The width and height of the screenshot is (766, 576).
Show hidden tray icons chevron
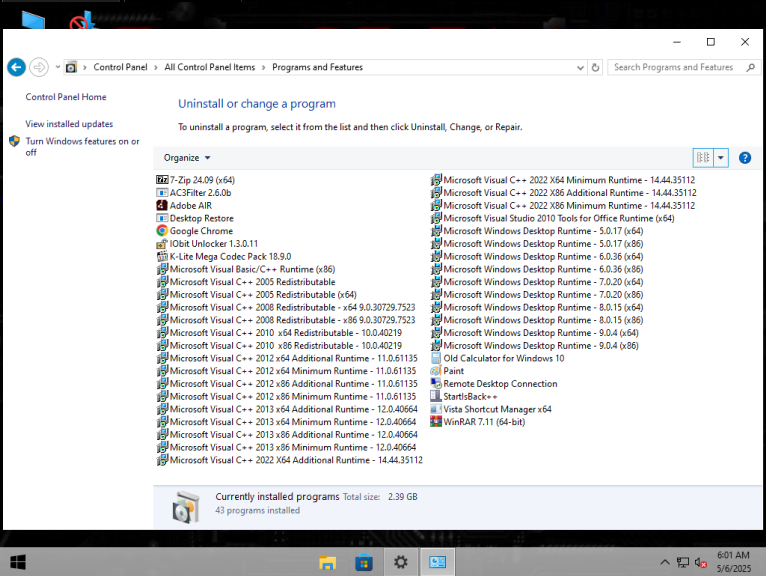click(x=665, y=562)
